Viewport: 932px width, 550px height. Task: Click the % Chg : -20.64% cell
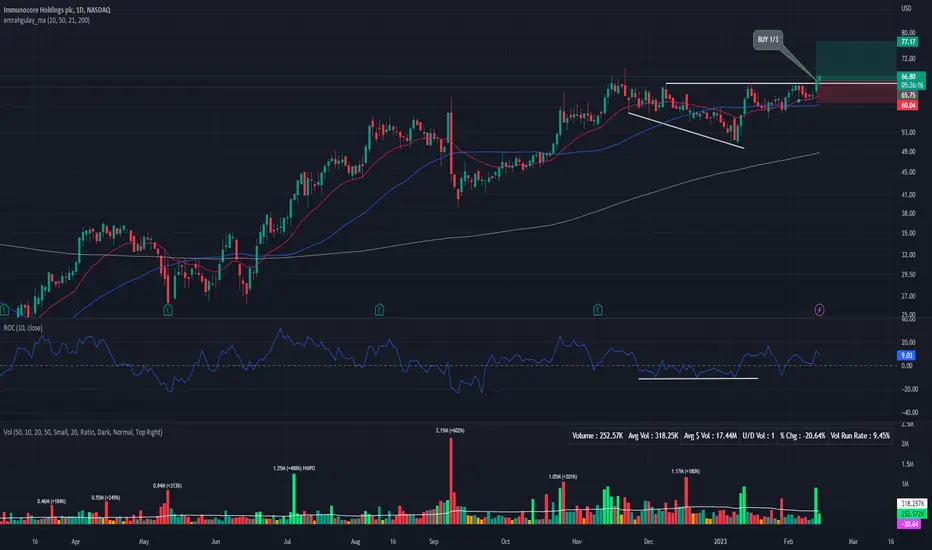[802, 436]
